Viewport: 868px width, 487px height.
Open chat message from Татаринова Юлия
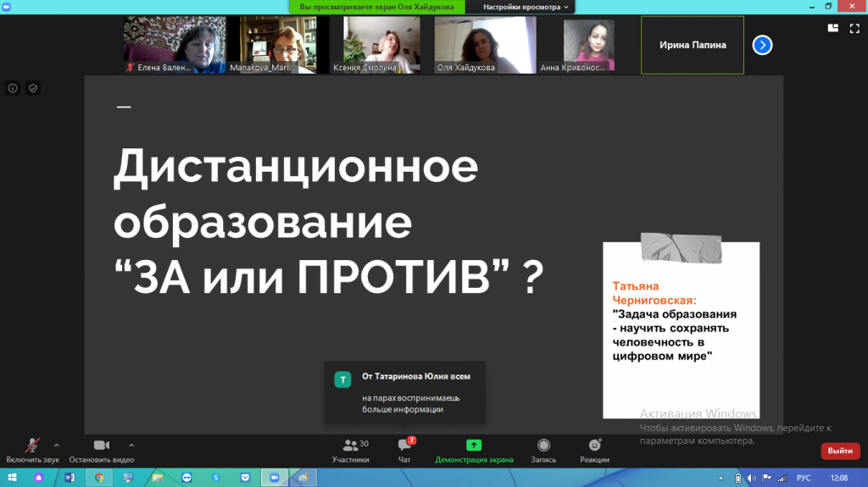pos(404,392)
